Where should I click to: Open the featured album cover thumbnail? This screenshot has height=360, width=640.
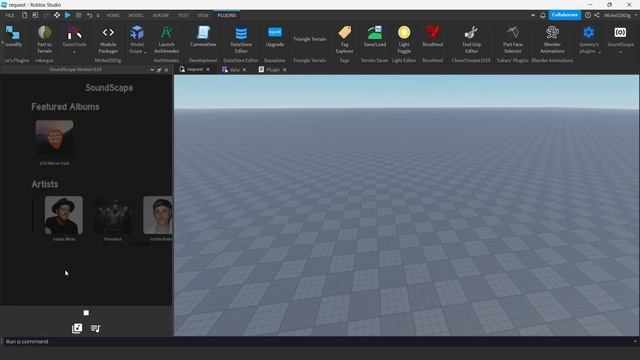tap(54, 138)
